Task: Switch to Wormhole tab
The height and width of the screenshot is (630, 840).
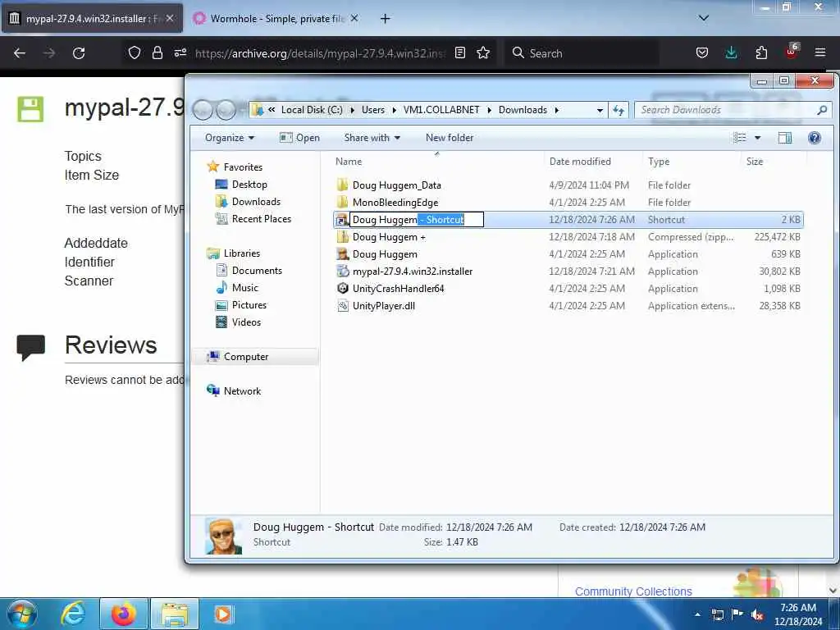Action: point(276,18)
